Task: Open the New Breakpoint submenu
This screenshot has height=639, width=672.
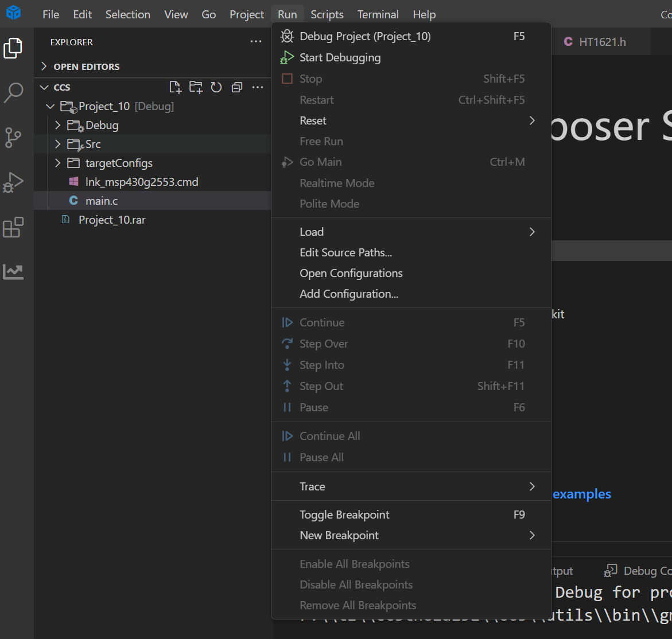Action: (410, 535)
